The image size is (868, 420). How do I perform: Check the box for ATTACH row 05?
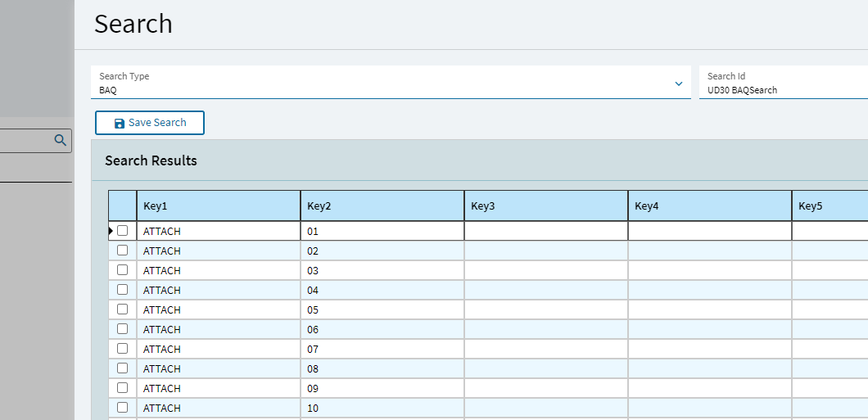pos(122,309)
